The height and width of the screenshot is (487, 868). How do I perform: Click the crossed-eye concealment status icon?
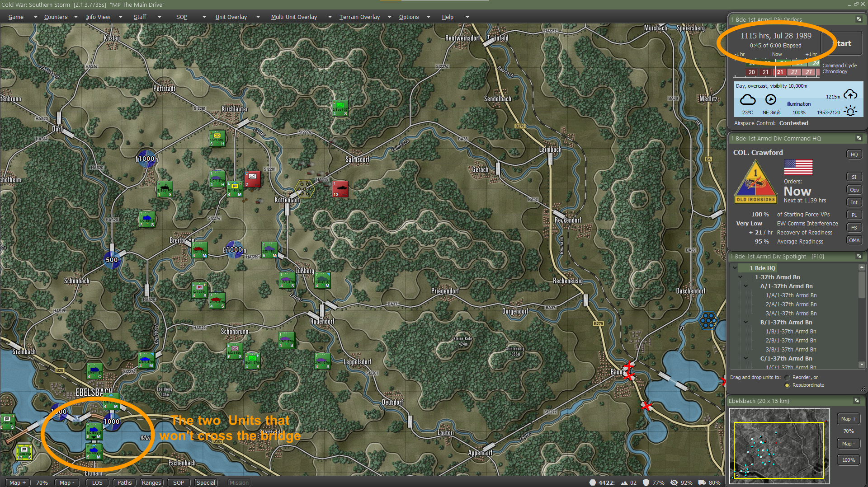pos(674,482)
